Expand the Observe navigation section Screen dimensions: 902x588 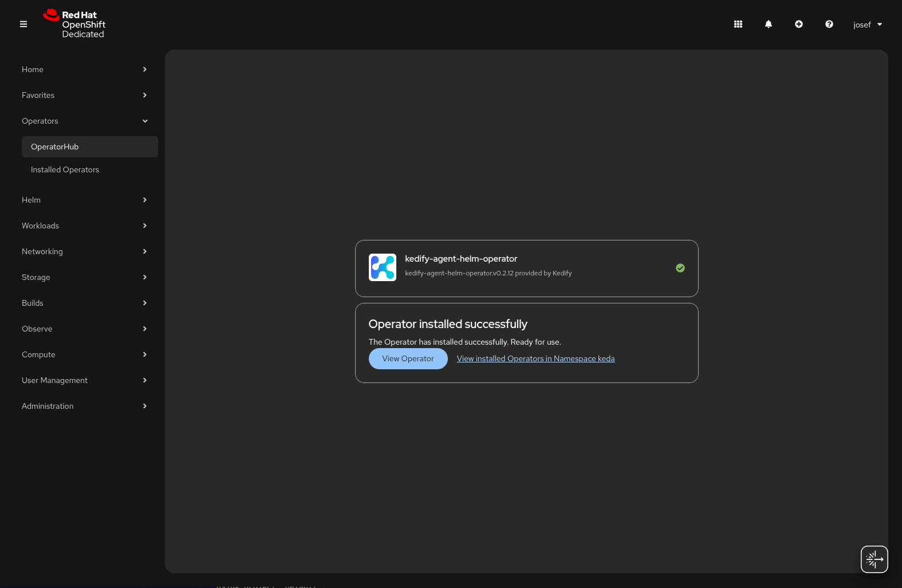(x=84, y=329)
